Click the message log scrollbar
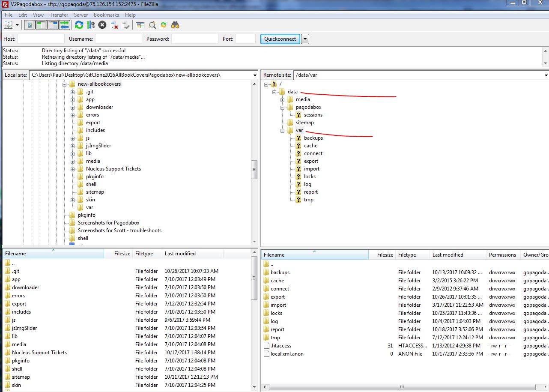This screenshot has width=549, height=392. [546, 57]
